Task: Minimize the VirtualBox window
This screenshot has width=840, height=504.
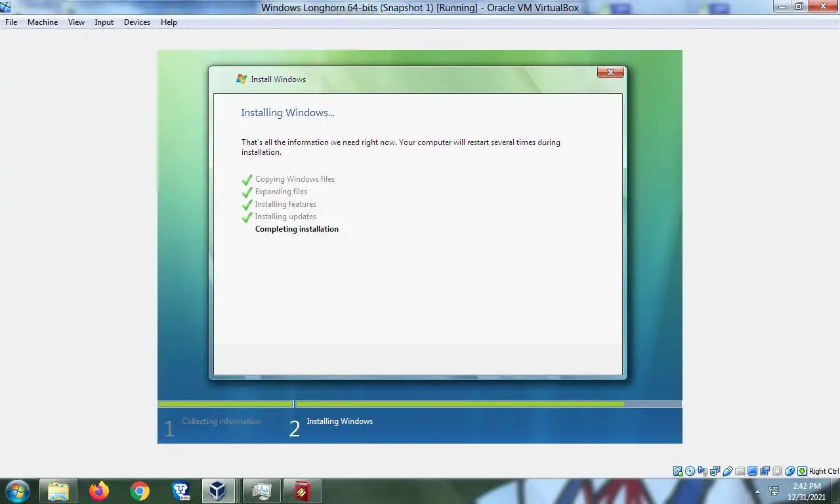Action: (782, 7)
